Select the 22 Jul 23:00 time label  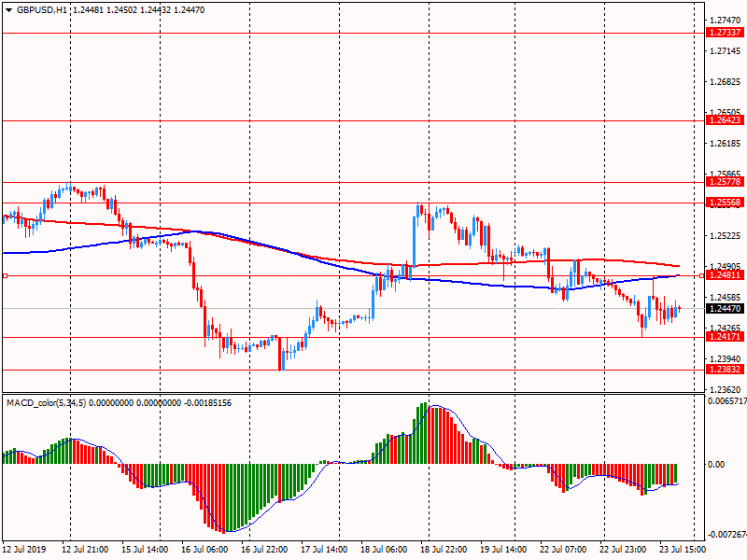pos(623,549)
